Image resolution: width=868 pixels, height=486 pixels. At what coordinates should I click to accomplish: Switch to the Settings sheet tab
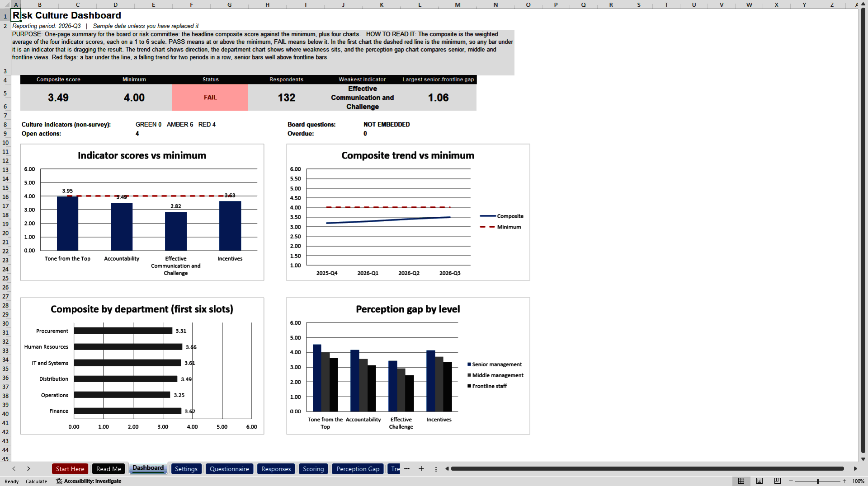point(186,469)
